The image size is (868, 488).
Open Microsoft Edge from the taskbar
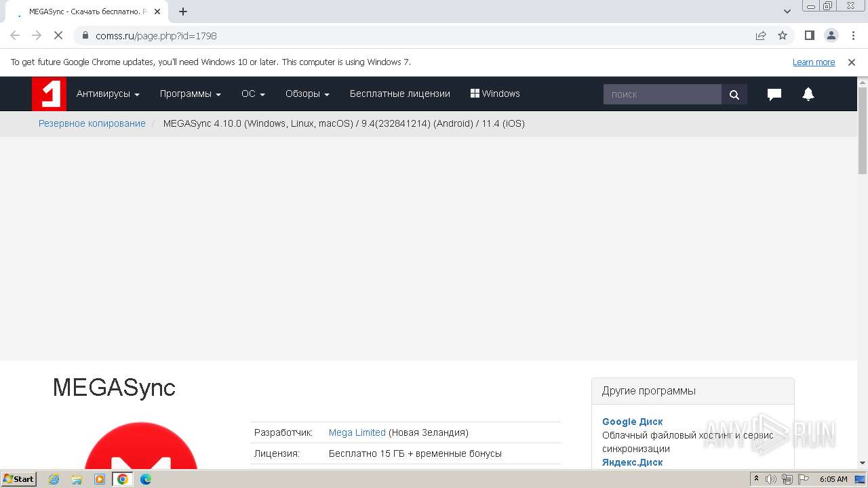[146, 479]
